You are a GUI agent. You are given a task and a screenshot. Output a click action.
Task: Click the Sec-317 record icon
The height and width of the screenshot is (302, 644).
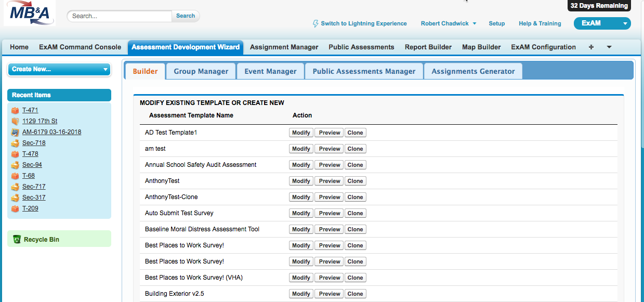tap(15, 198)
